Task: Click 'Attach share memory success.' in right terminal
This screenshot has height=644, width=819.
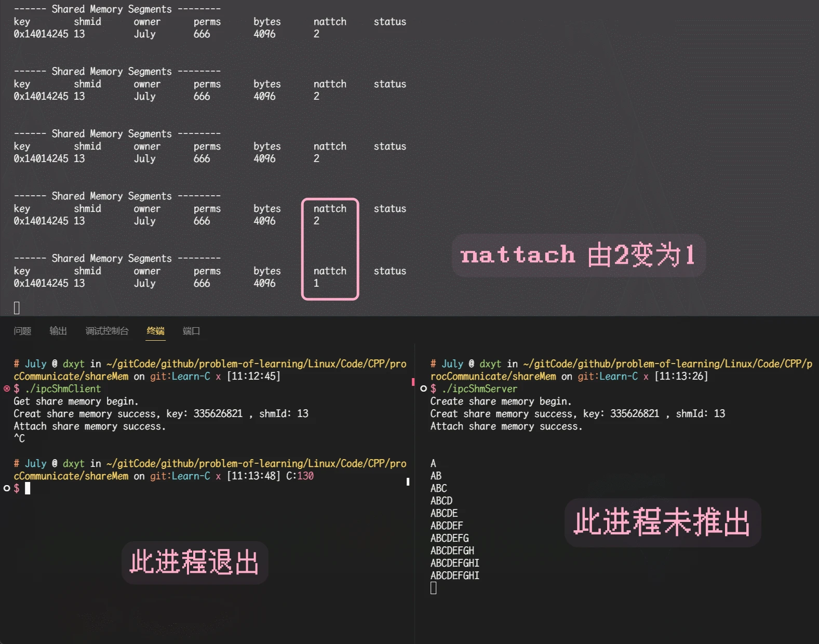Action: (x=506, y=426)
